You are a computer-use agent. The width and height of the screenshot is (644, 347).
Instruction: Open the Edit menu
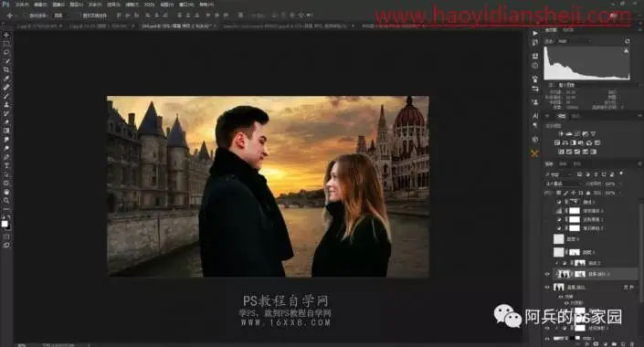(40, 5)
